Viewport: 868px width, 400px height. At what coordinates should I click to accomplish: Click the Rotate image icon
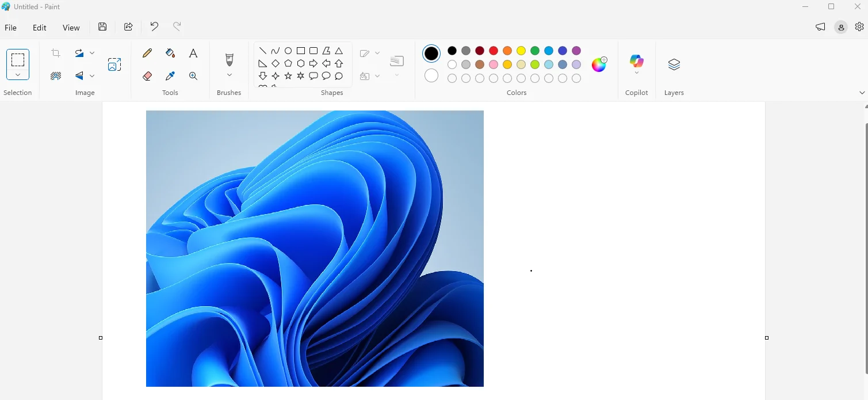tap(79, 53)
